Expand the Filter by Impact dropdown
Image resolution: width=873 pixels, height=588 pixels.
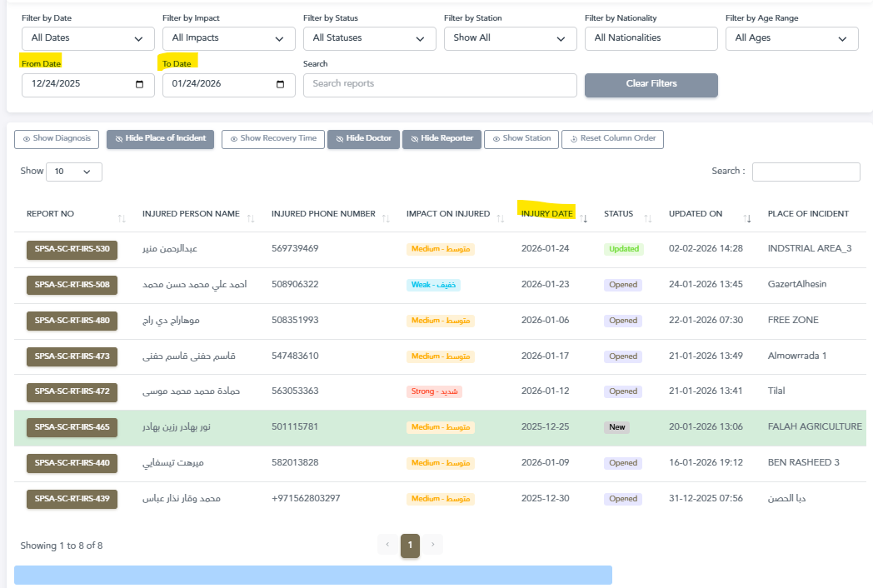tap(228, 38)
